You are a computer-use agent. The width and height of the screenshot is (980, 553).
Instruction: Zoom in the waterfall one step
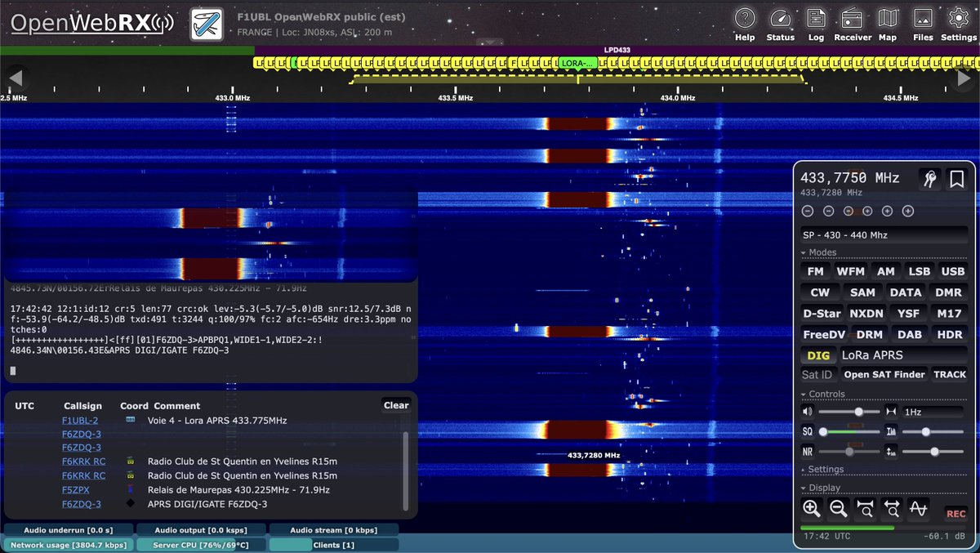coord(811,509)
